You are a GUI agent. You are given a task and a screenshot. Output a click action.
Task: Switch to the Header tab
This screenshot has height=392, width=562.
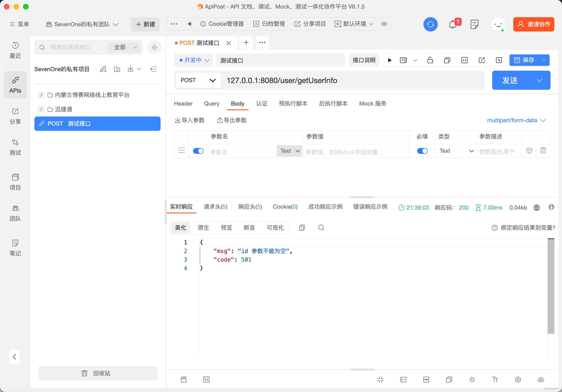(183, 104)
